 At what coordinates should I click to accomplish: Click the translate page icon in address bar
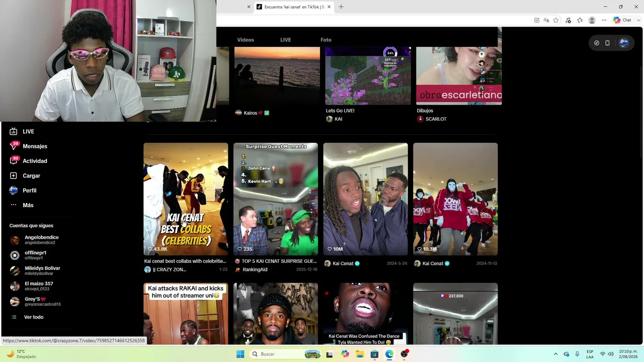[546, 20]
